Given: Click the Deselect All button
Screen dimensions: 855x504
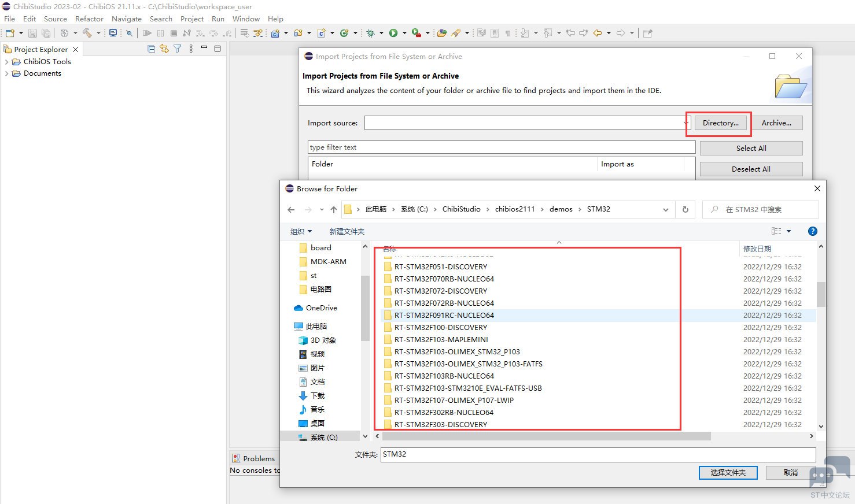Looking at the screenshot, I should (x=751, y=169).
